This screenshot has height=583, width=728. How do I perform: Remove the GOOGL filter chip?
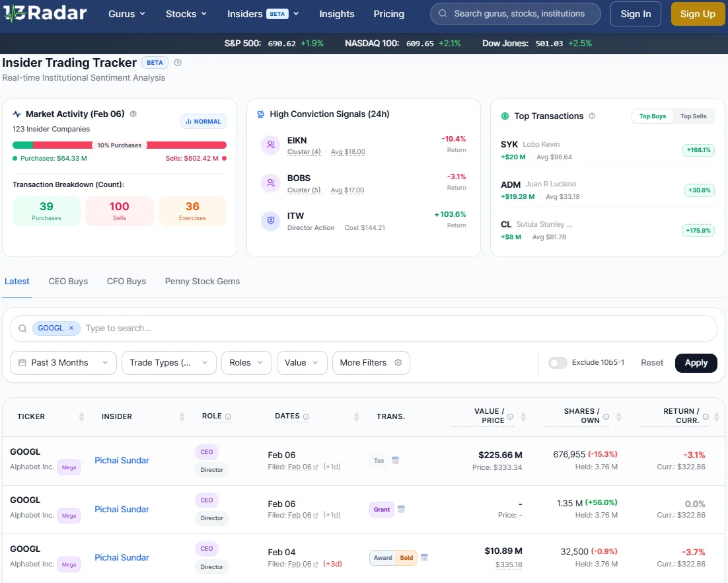[x=71, y=328]
